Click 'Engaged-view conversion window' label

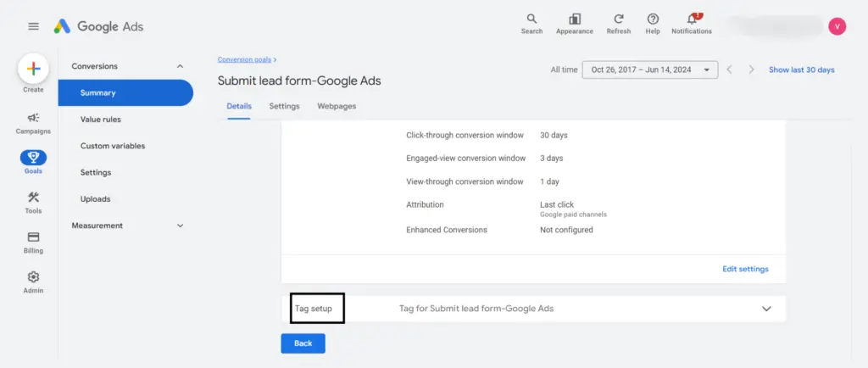(465, 159)
